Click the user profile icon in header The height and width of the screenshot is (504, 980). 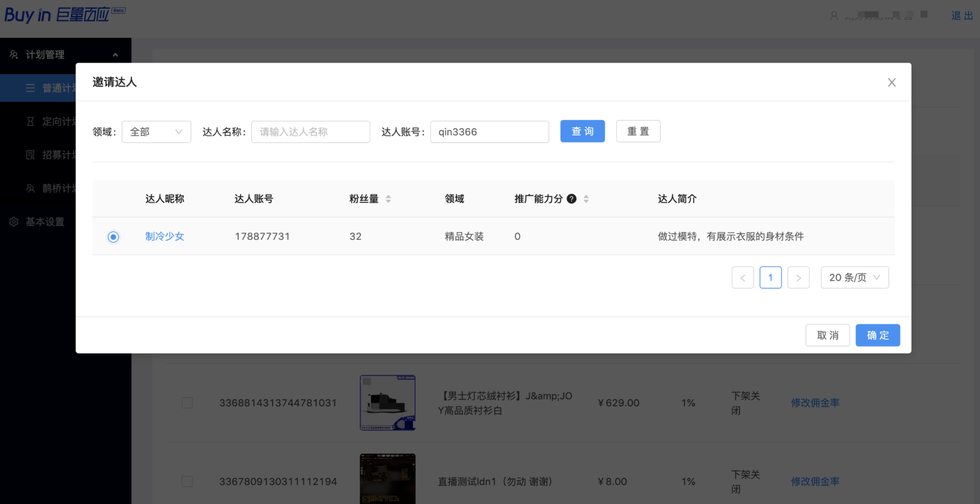(x=834, y=16)
